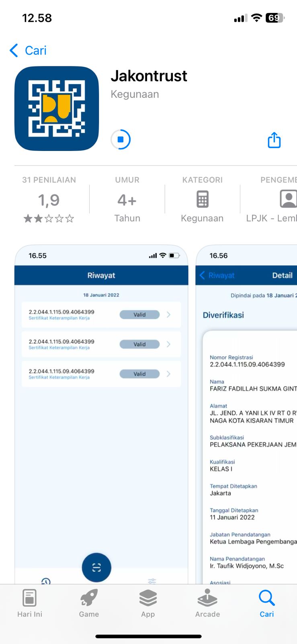Open the share sheet icon
Image resolution: width=297 pixels, height=644 pixels.
pyautogui.click(x=274, y=140)
